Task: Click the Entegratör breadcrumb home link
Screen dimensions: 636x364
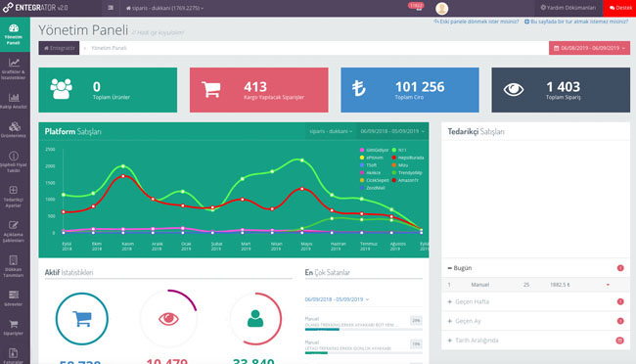Action: click(60, 48)
